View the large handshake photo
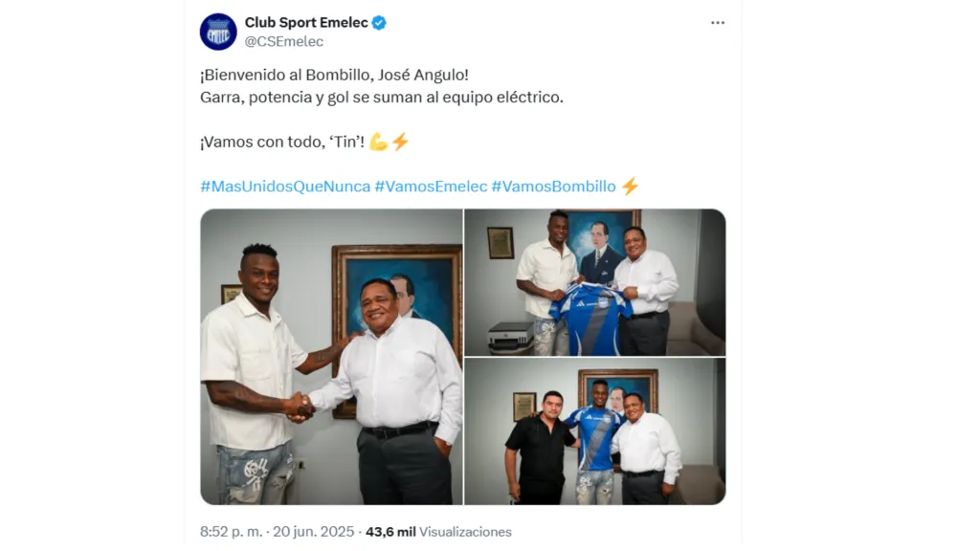The image size is (980, 551). click(x=331, y=357)
